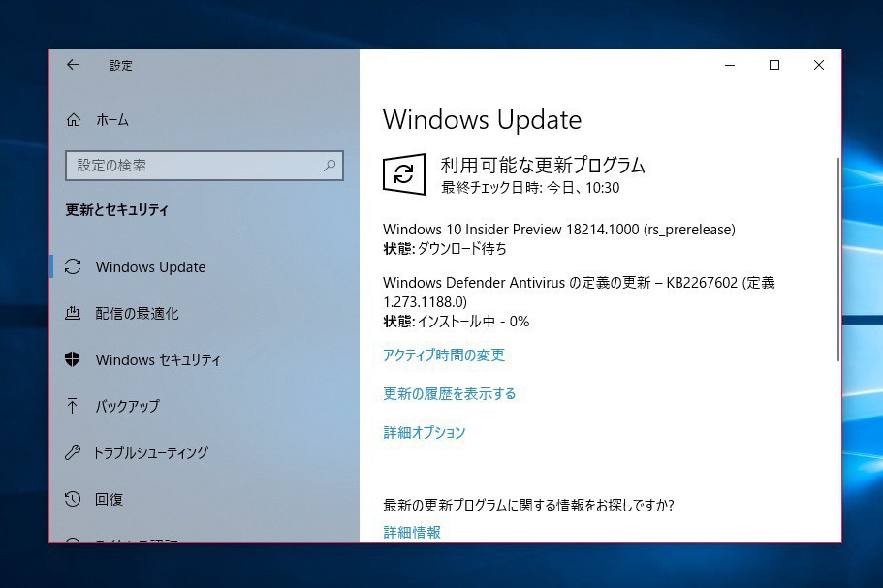
Task: Click アクティブ時間の変更 link
Action: (x=444, y=356)
